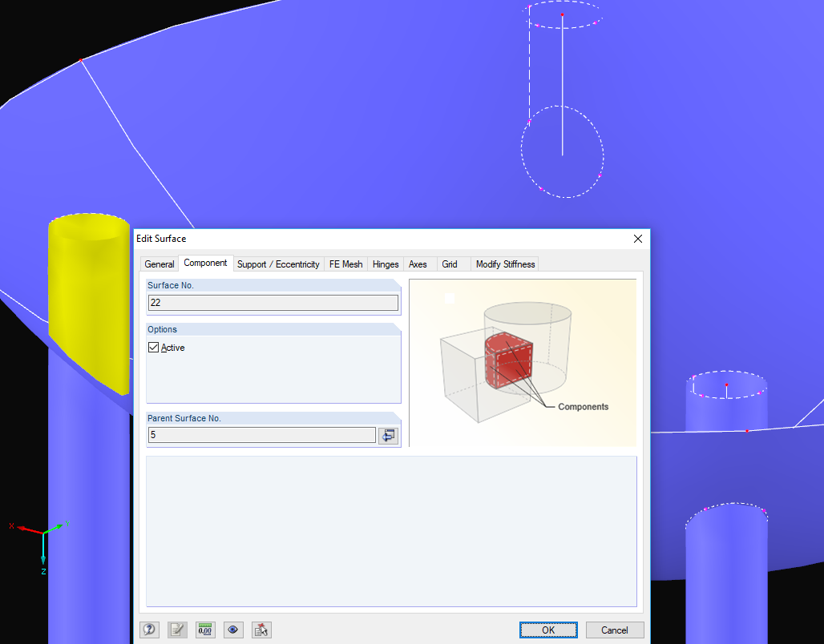Toggle the eye display icon

point(233,630)
